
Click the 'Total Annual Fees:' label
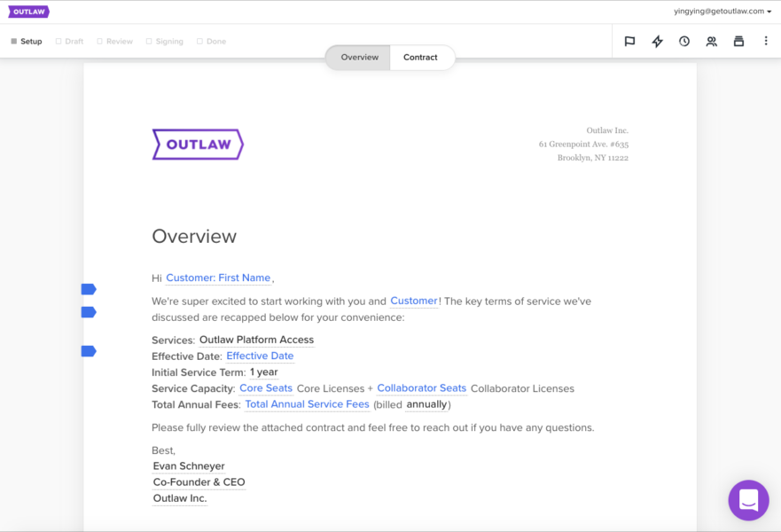coord(196,404)
